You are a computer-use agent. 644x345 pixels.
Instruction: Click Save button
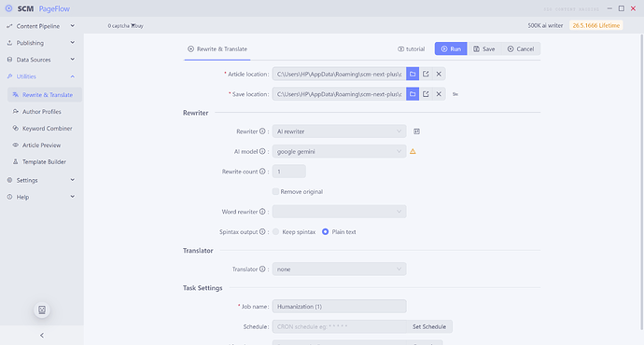484,48
